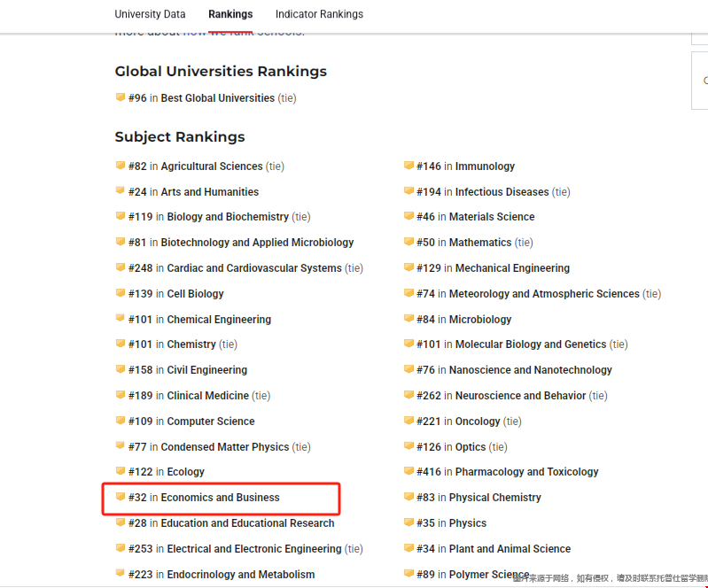The image size is (708, 588).
Task: Open Electrical and Electronic Engineering ranking
Action: (x=254, y=549)
